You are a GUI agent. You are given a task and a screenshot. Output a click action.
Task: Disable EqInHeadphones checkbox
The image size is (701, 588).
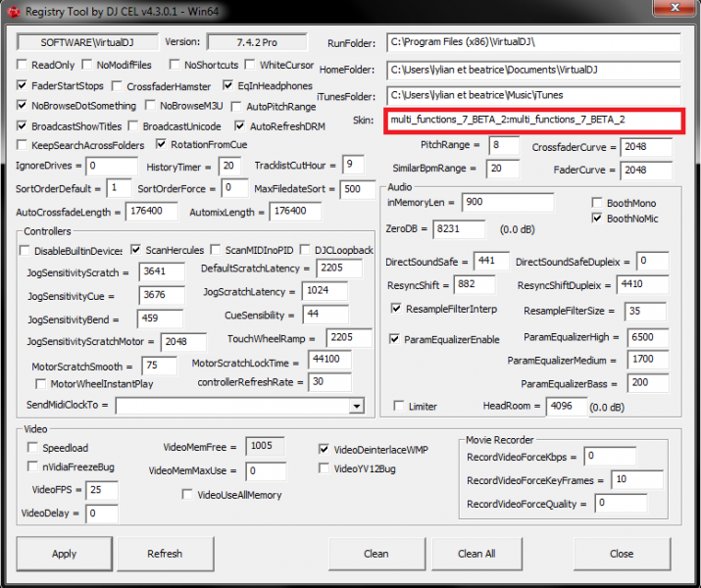point(228,85)
